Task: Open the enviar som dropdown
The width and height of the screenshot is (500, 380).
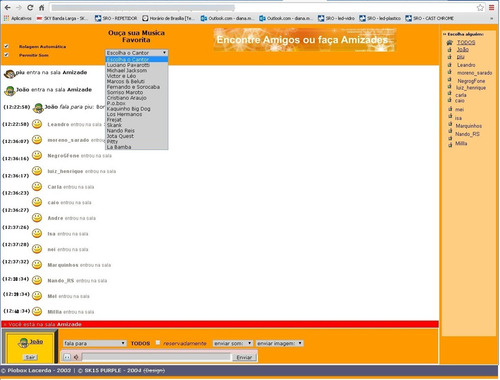Action: 232,343
